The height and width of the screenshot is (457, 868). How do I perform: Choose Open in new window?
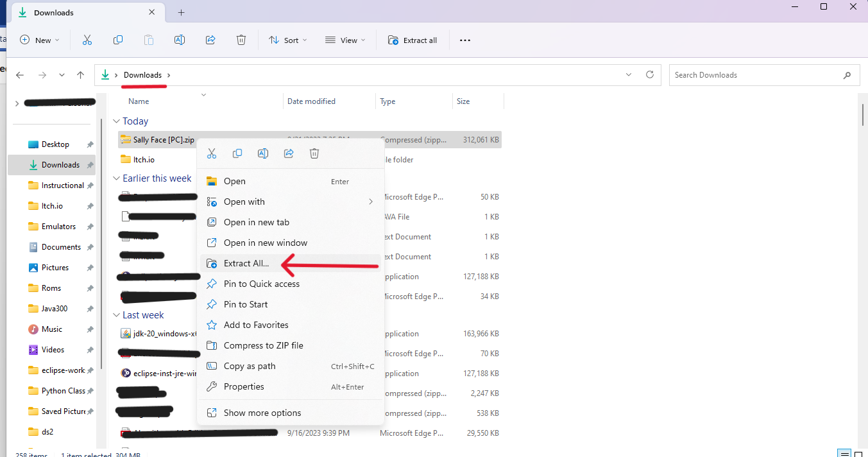click(291, 243)
